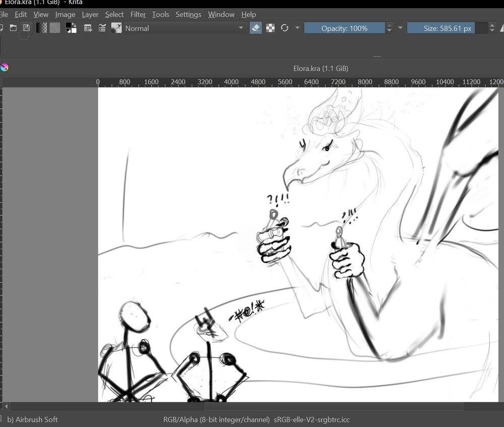
Task: Increase brush size with the stepper arrow
Action: (492, 25)
